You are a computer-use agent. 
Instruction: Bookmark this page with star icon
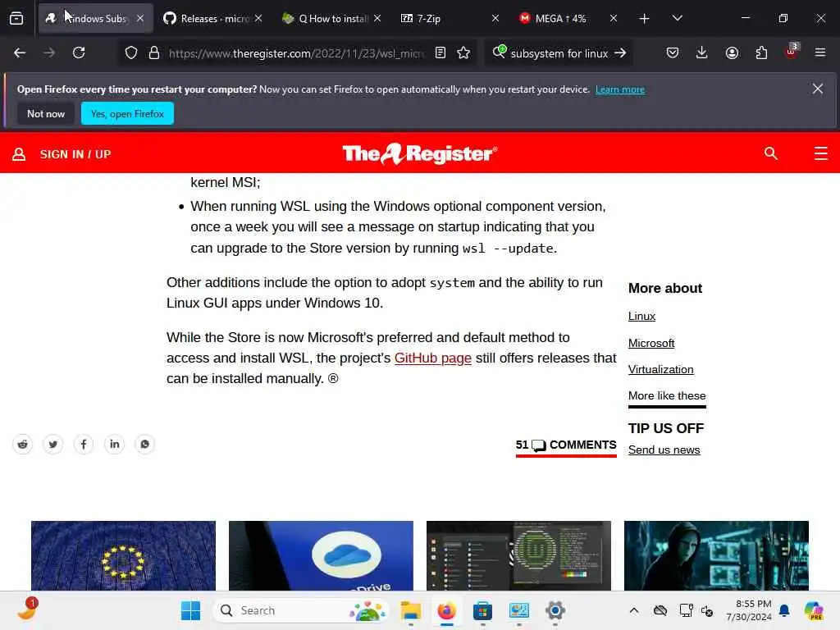point(464,52)
